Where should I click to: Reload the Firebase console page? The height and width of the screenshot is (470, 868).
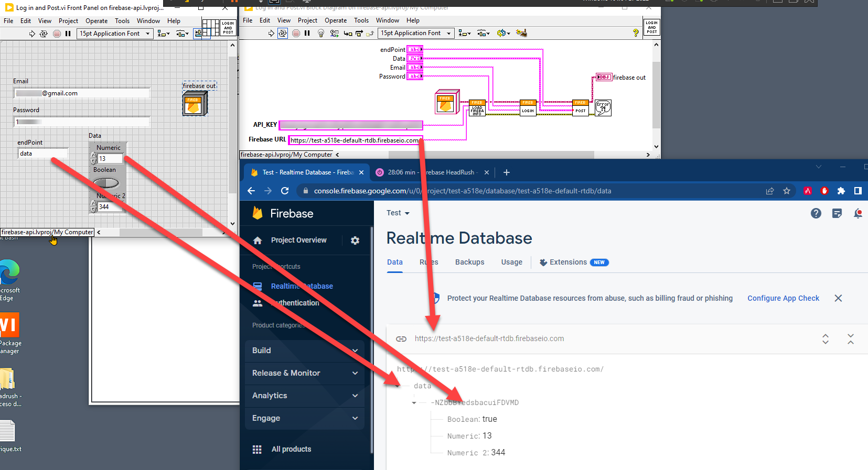point(285,191)
